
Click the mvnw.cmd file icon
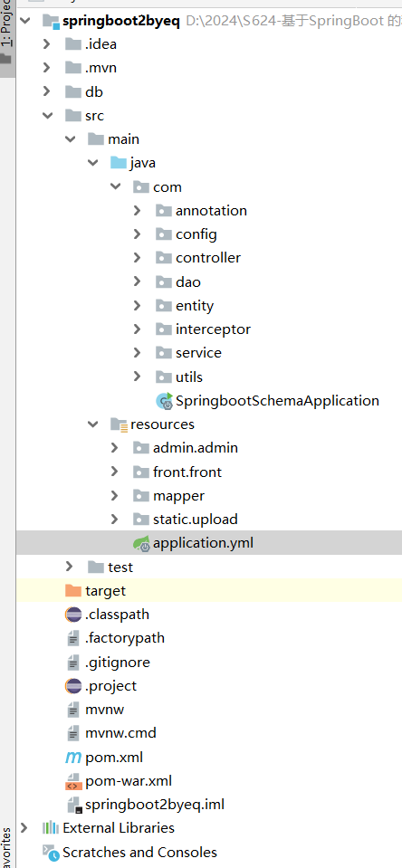click(73, 733)
